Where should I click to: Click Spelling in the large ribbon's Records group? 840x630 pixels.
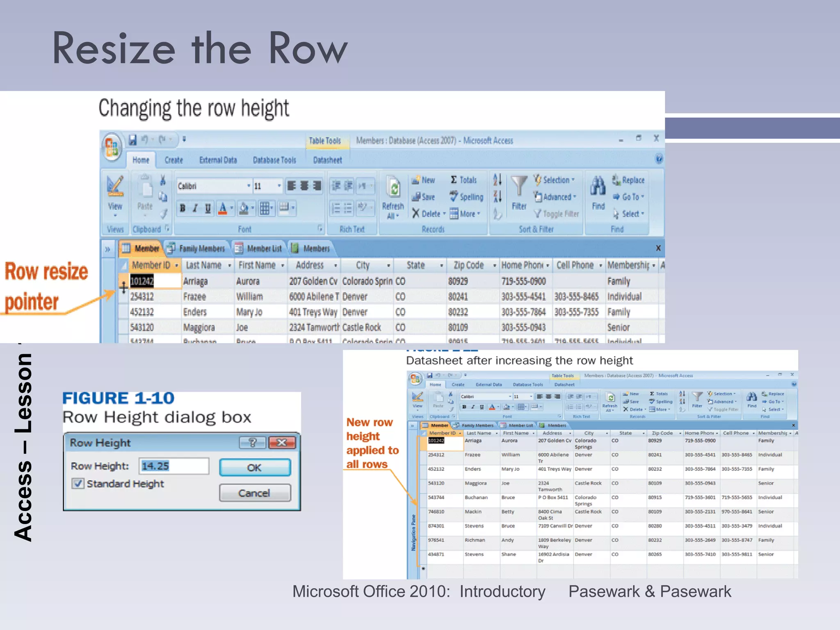pyautogui.click(x=466, y=197)
